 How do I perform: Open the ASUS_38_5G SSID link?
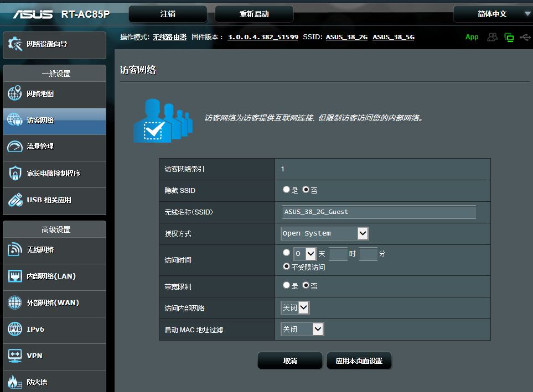[x=394, y=37]
